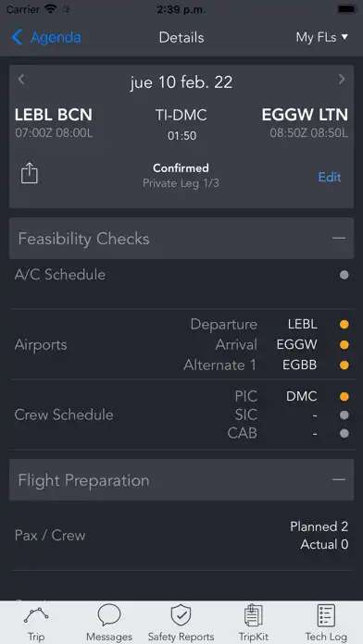This screenshot has height=644, width=363.
Task: Go to next day arrow
Action: click(x=341, y=80)
